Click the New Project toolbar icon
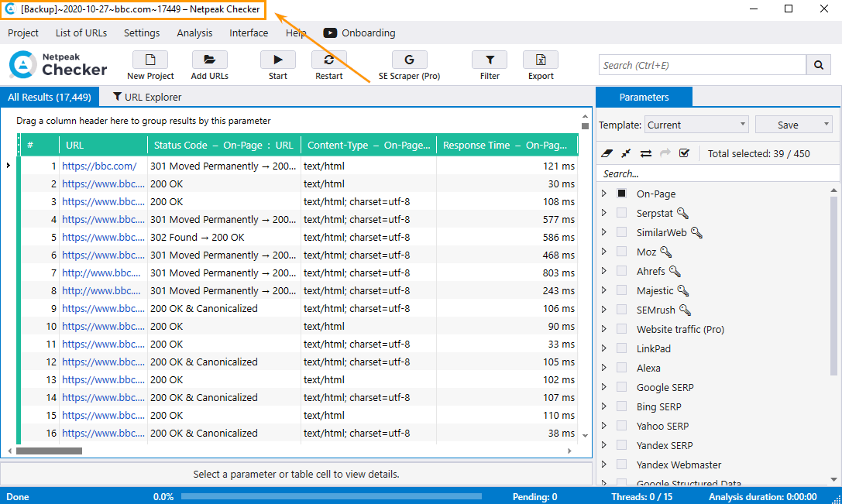Screen dimensions: 842x504 tap(150, 60)
